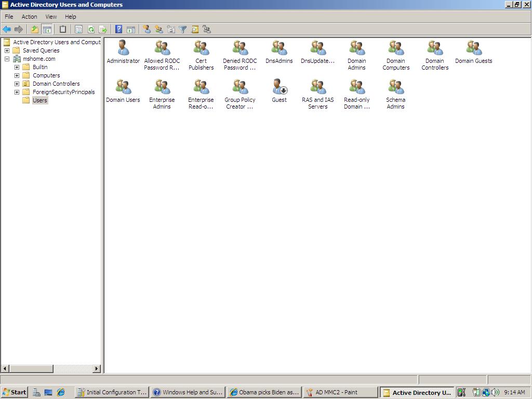Open the View menu

(51, 17)
